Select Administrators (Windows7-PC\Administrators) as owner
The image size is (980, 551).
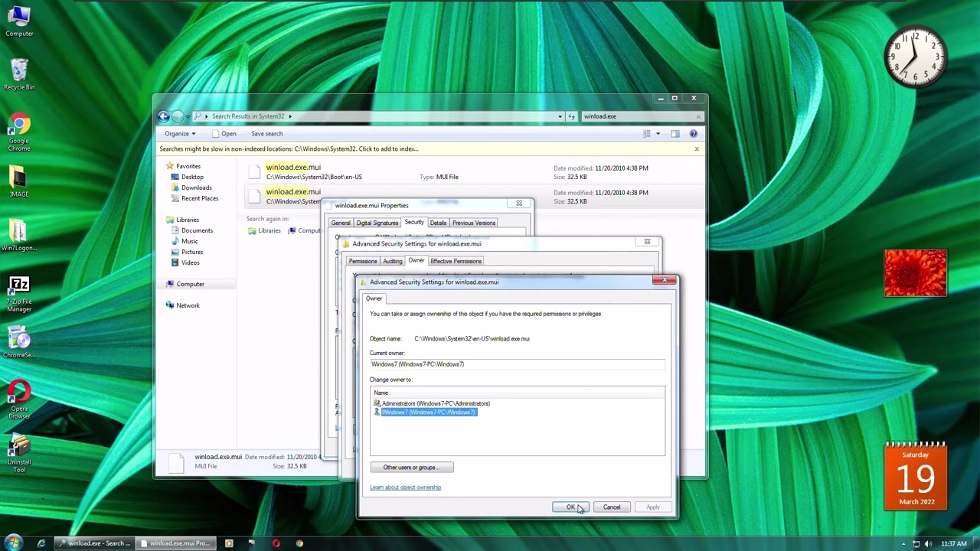pos(432,403)
